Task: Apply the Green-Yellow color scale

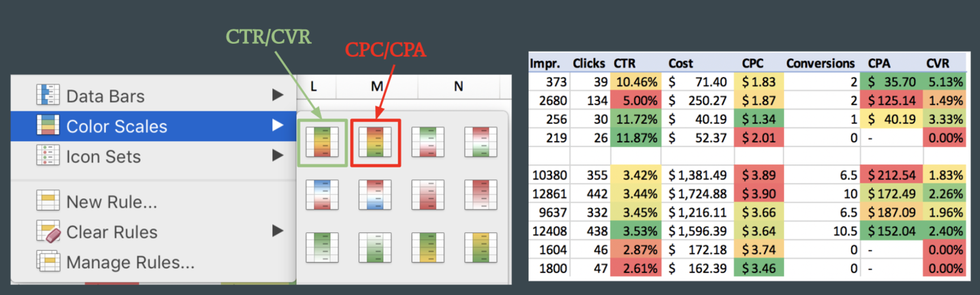Action: [x=428, y=247]
